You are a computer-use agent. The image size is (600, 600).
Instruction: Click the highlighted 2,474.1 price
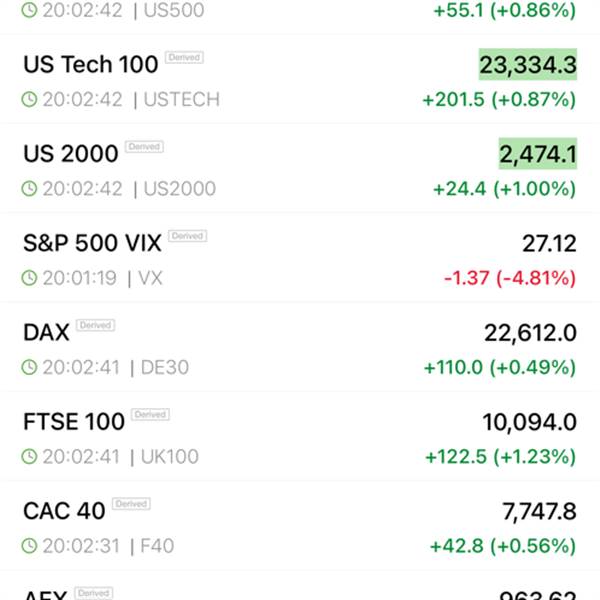tap(537, 154)
